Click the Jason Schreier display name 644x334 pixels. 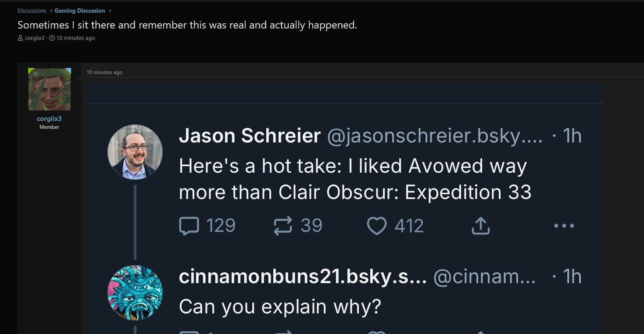pyautogui.click(x=250, y=136)
